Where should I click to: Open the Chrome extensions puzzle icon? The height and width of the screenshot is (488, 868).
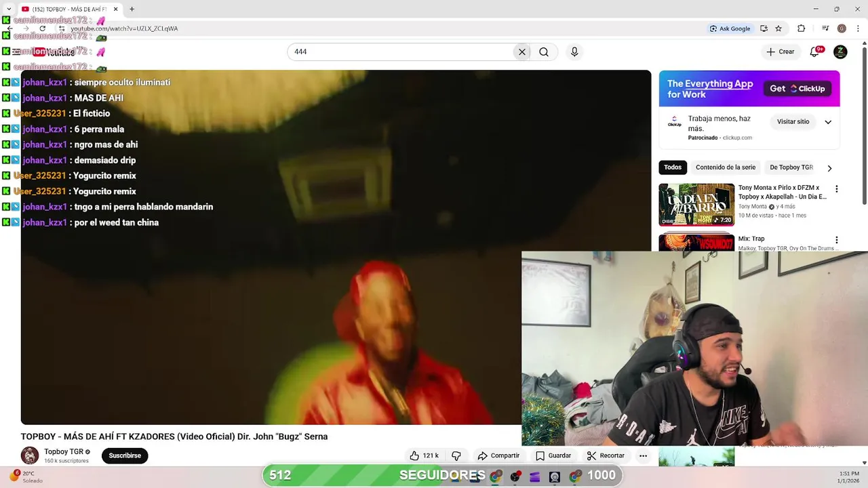click(x=801, y=28)
